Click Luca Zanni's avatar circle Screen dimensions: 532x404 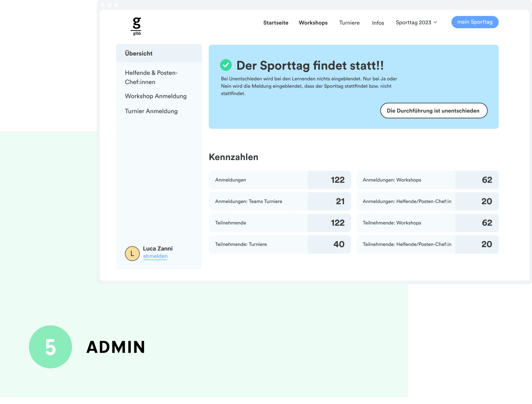coord(132,253)
